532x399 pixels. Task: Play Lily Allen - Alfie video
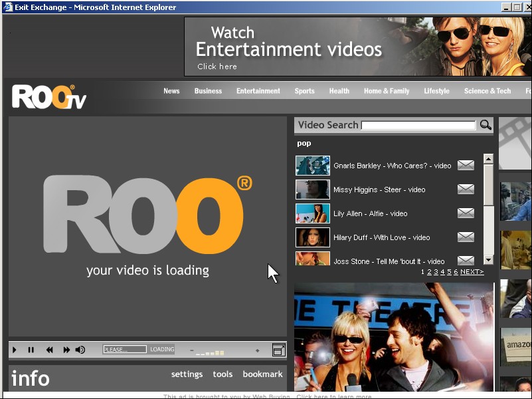tap(370, 213)
